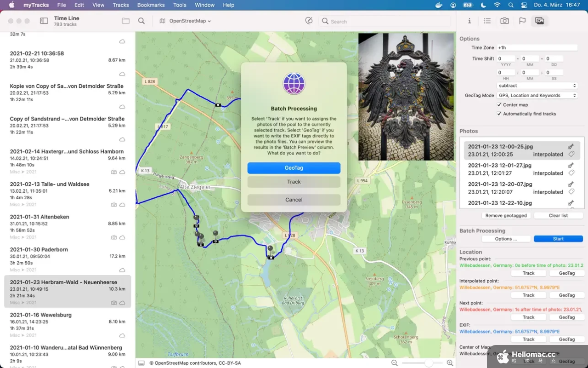Viewport: 588px width, 368px height.
Task: Click GeoTag button under Next point
Action: pyautogui.click(x=567, y=317)
